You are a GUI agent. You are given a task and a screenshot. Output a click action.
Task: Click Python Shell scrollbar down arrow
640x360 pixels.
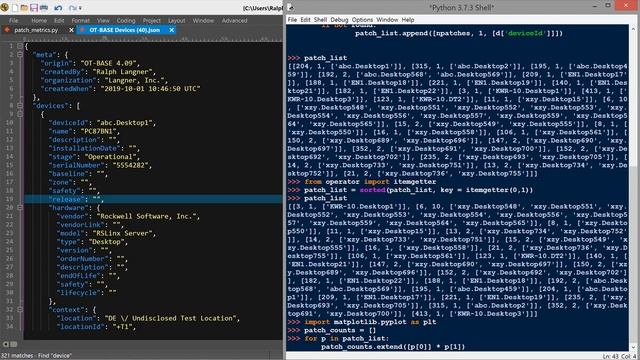[x=633, y=347]
